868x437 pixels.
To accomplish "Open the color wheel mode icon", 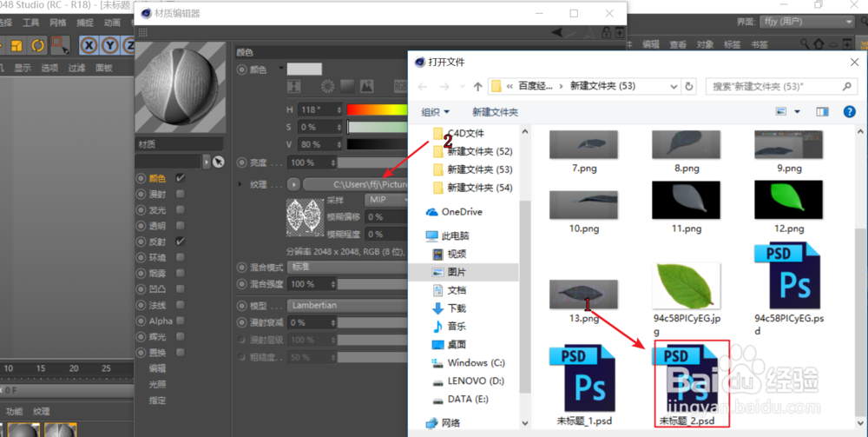I will (328, 86).
